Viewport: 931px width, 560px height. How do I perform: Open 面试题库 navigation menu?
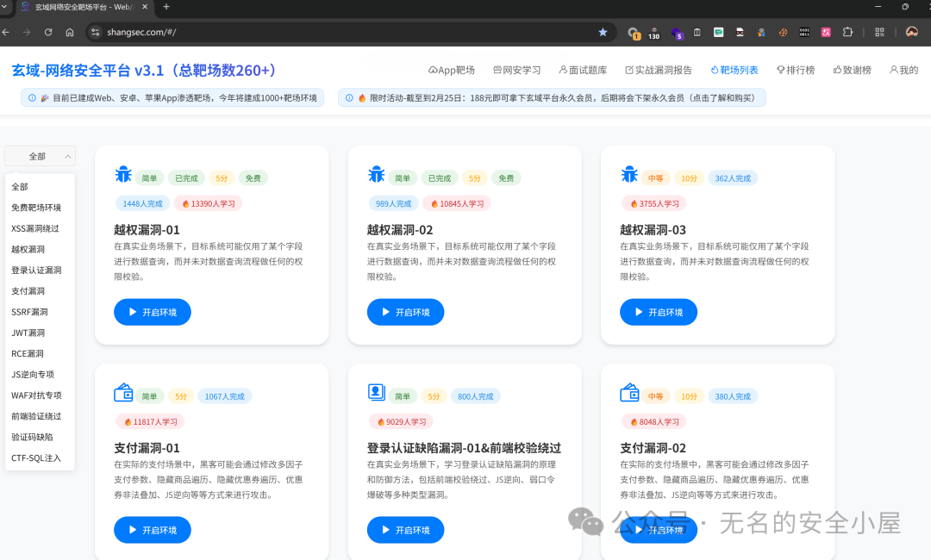[x=583, y=70]
